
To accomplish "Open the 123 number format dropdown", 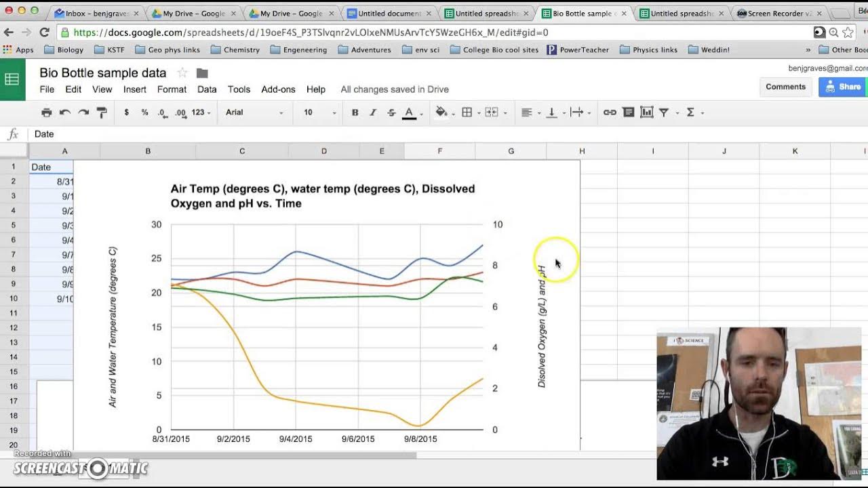I will (201, 113).
